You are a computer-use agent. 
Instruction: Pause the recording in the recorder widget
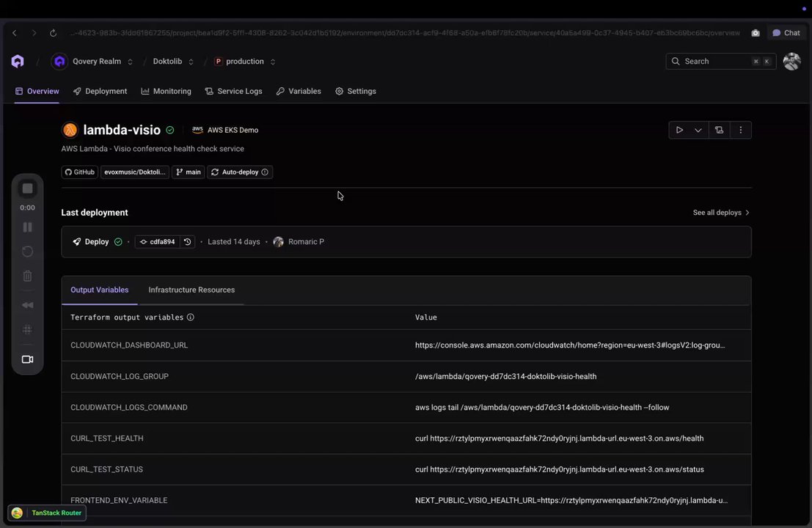[x=27, y=227]
